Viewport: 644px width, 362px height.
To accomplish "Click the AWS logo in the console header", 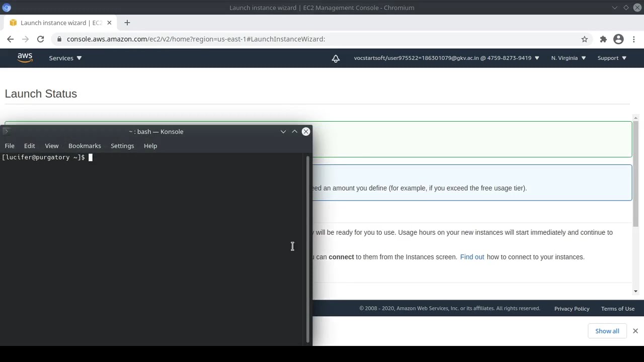I will tap(25, 58).
